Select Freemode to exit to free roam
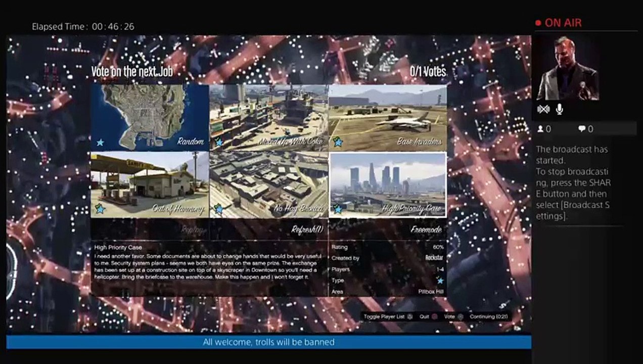 pyautogui.click(x=388, y=230)
